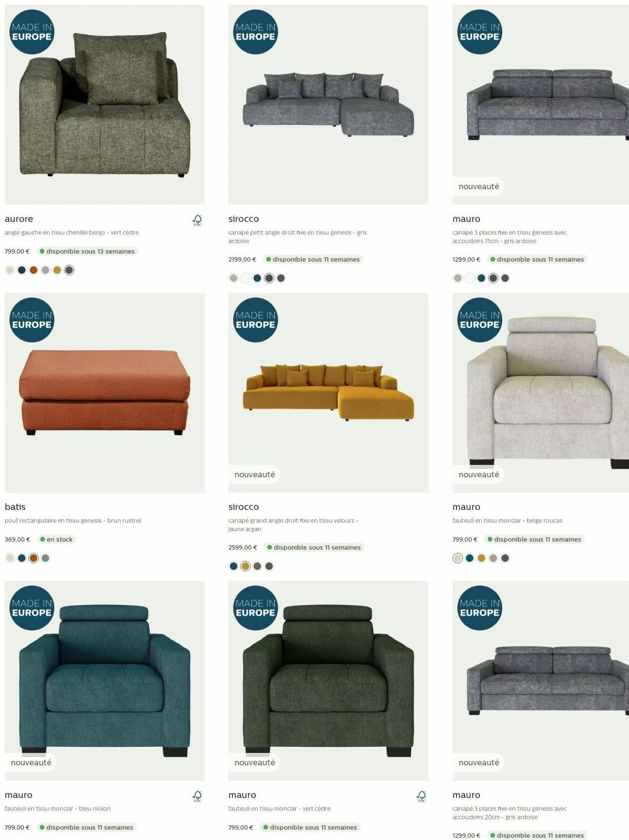This screenshot has height=840, width=629.
Task: Click the nouveauté tag on blue mauro armchair
Action: 31,762
